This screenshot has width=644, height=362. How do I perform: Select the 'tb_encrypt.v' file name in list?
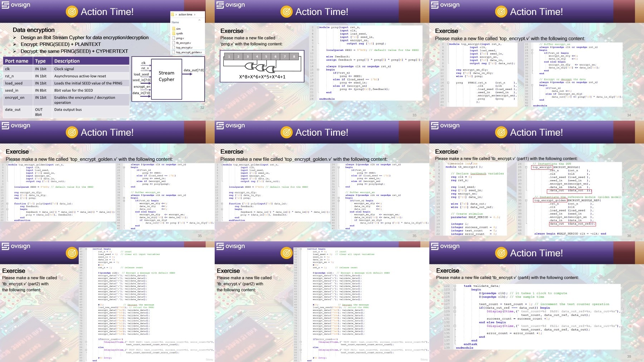183,43
